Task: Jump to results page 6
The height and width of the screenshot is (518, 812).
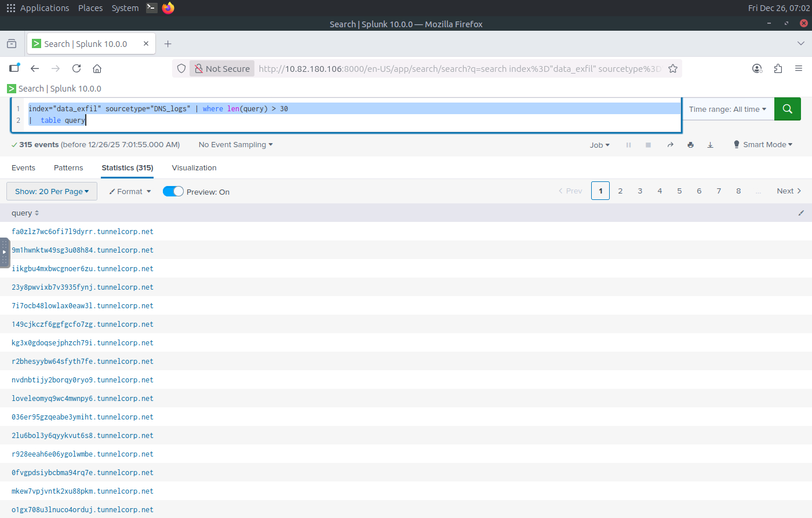Action: (699, 191)
